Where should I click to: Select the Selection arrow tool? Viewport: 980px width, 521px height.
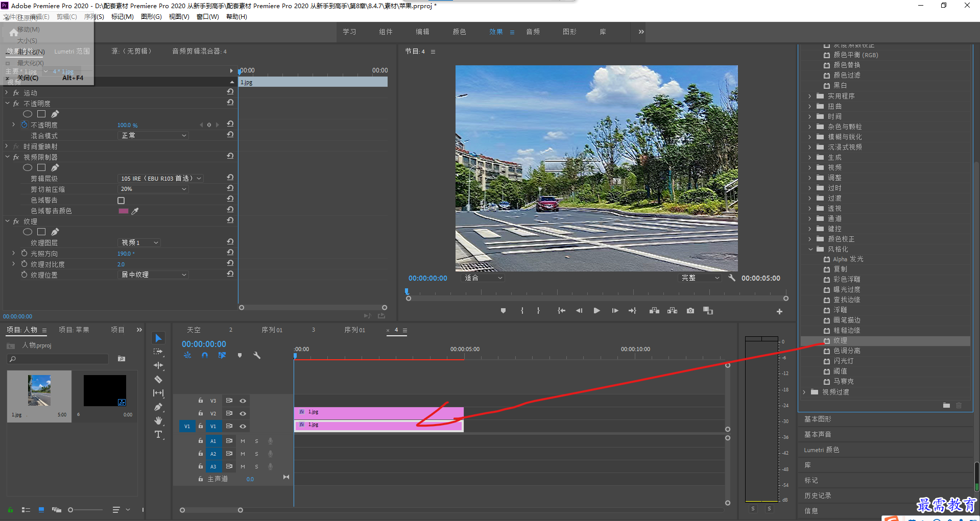click(158, 338)
